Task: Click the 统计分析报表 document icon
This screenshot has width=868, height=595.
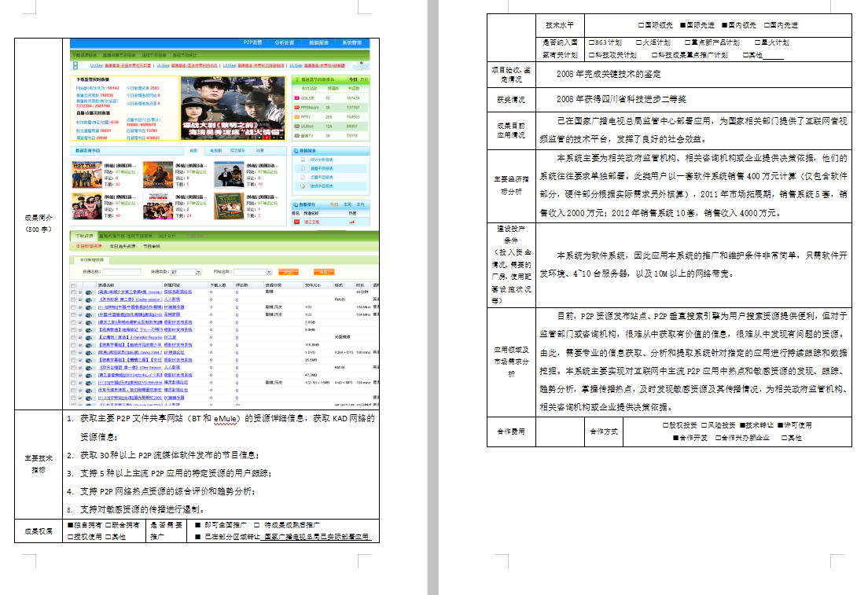Action: [303, 160]
